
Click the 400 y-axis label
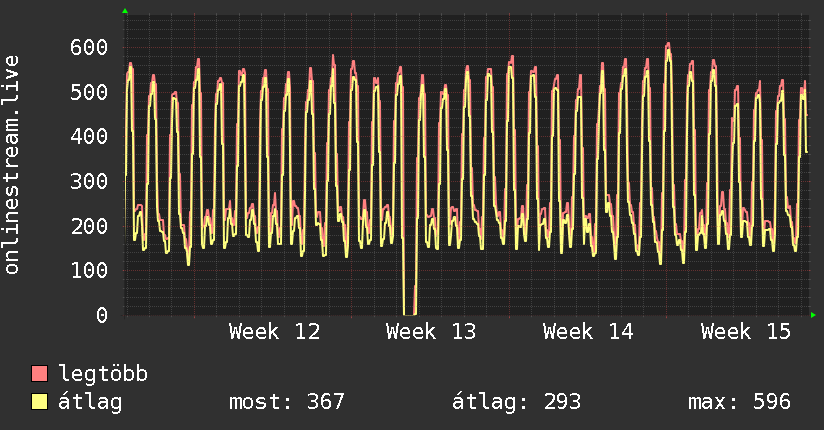[x=89, y=137]
